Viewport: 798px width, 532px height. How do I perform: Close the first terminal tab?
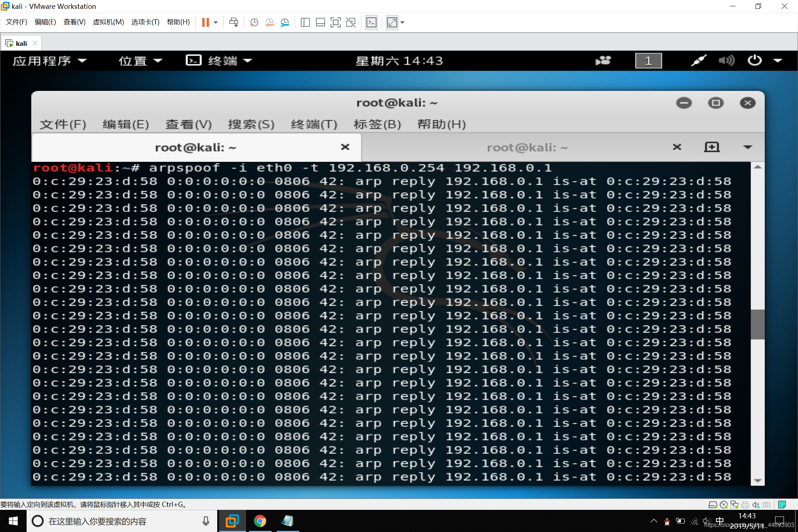[x=345, y=147]
